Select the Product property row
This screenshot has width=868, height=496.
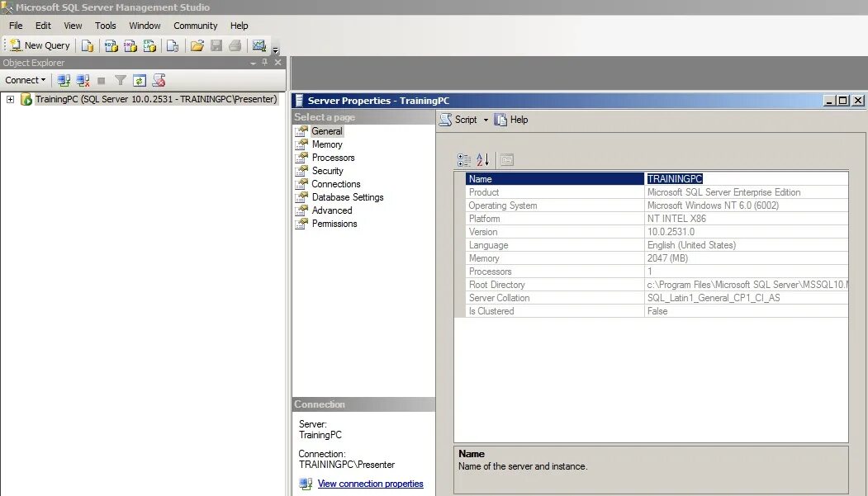pyautogui.click(x=657, y=191)
